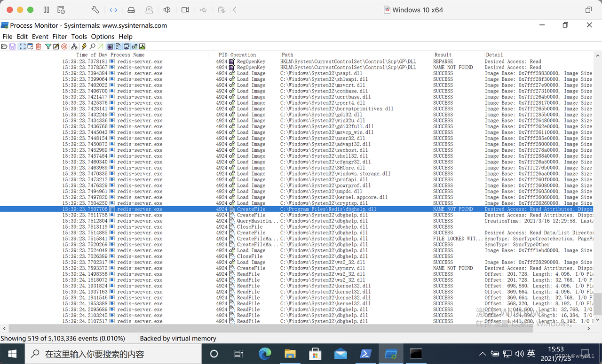The width and height of the screenshot is (602, 364).
Task: Click the QueryBasicIn... operation cell
Action: point(257,221)
